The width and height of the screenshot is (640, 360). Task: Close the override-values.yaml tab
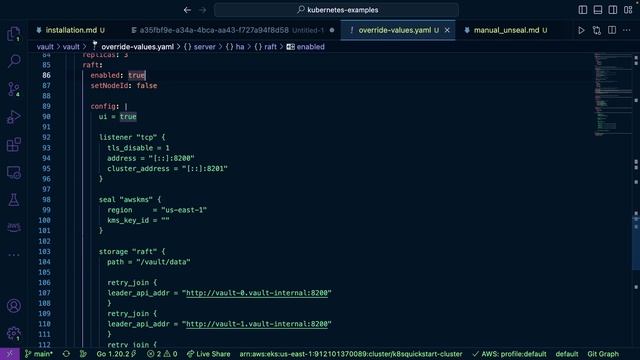click(447, 30)
